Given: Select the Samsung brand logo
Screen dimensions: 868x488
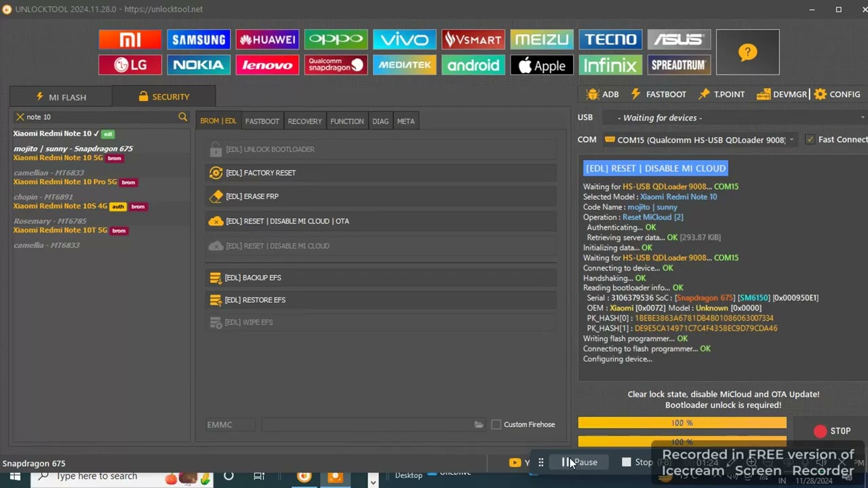Looking at the screenshot, I should (199, 39).
